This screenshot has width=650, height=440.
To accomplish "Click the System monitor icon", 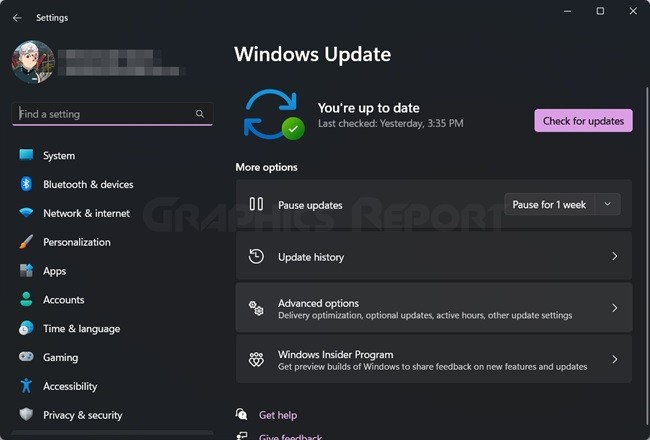I will click(26, 155).
